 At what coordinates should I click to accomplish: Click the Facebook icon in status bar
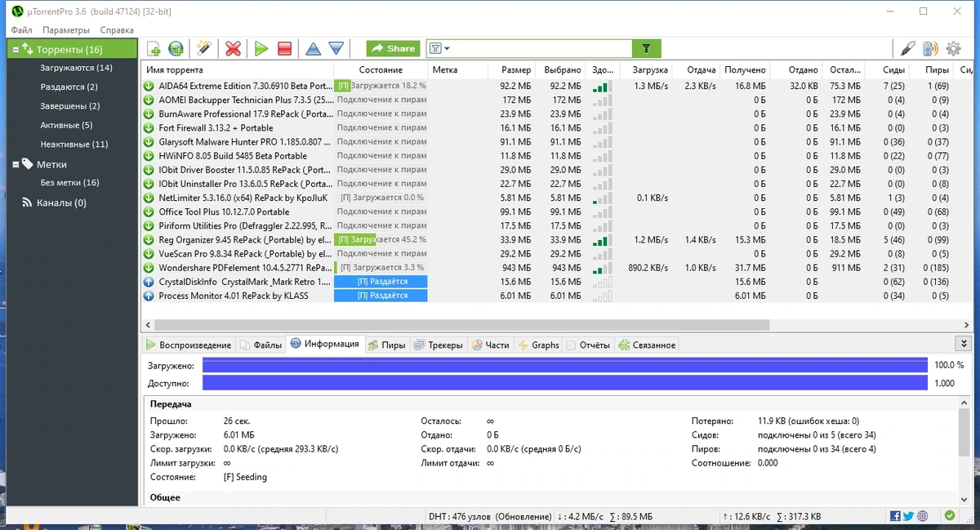896,516
